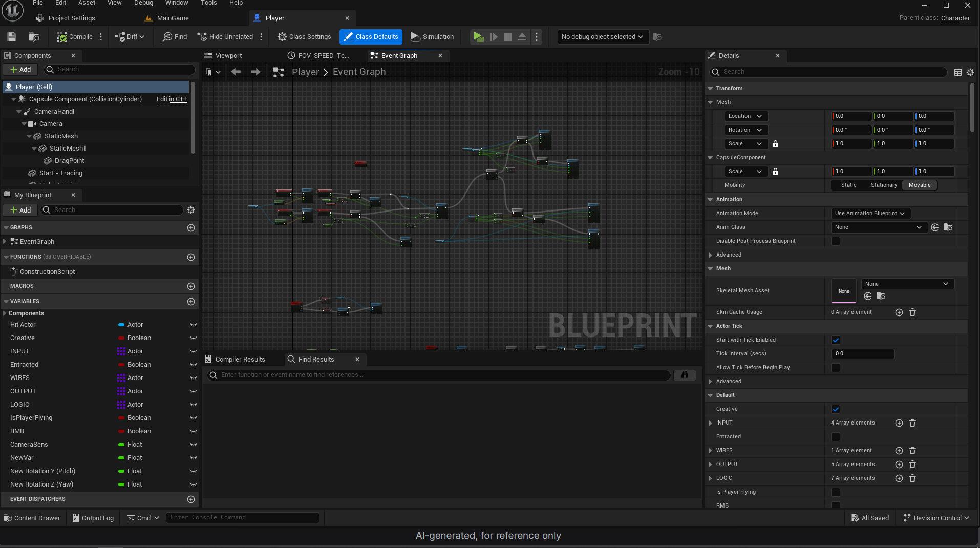Expand the Components variable category

click(5, 313)
